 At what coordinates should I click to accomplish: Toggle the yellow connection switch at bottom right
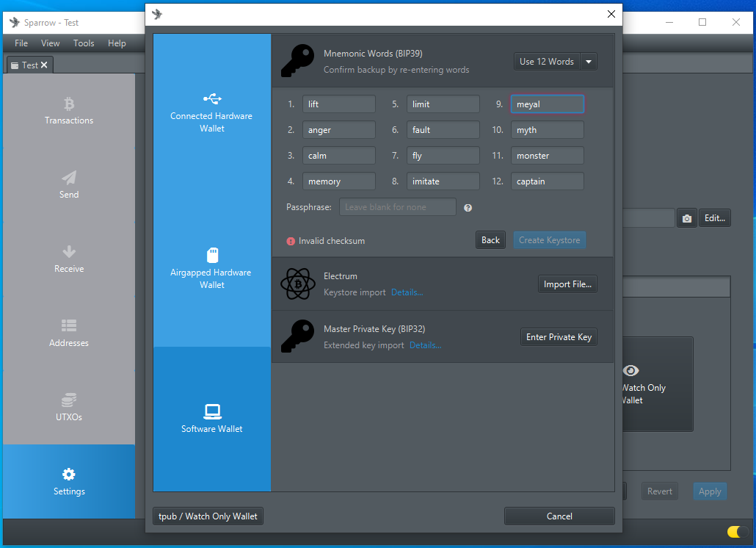[737, 532]
